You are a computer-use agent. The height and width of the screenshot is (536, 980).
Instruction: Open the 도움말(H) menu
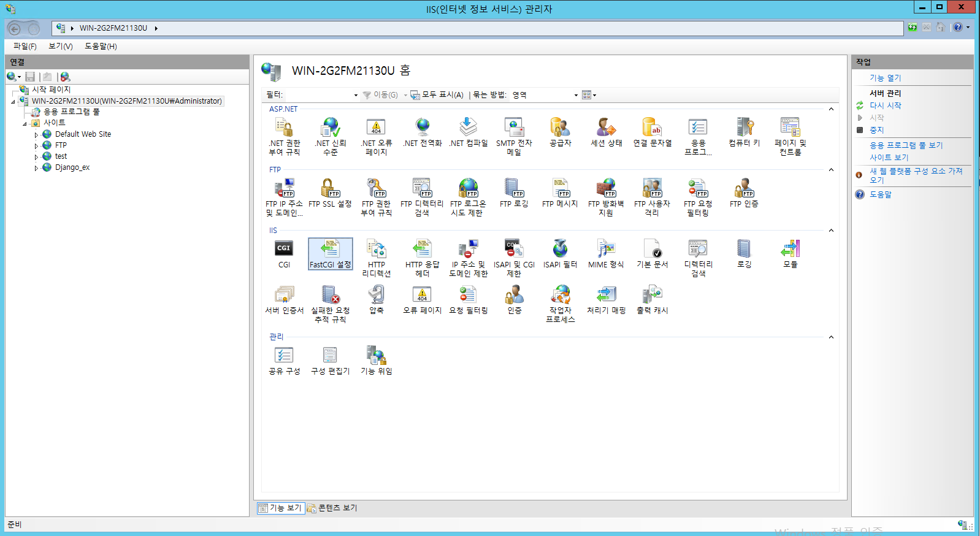(101, 46)
